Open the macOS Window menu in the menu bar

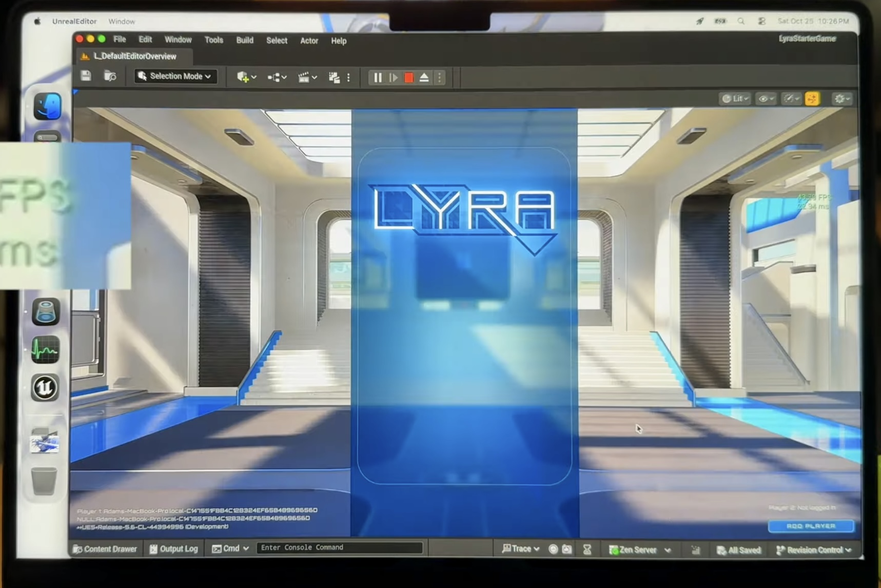[x=122, y=22]
